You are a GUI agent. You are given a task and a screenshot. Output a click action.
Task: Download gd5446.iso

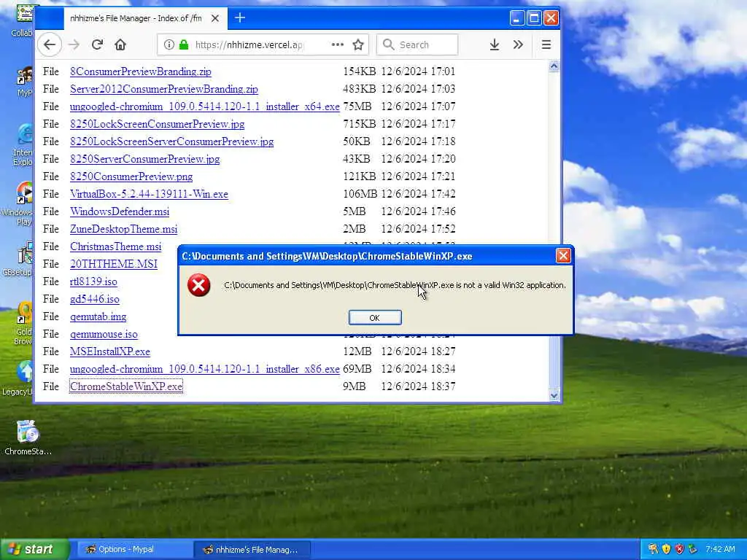(x=95, y=299)
